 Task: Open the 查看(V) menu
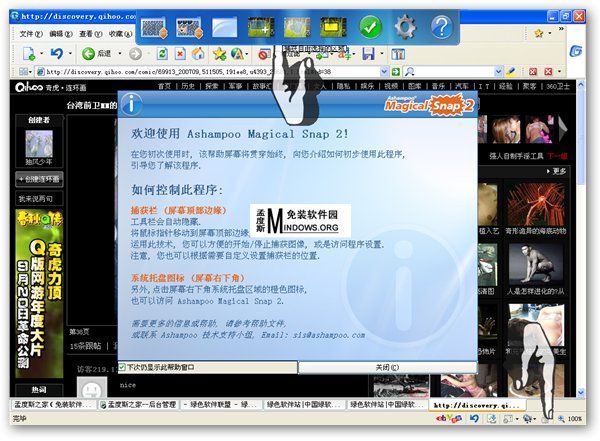click(91, 34)
